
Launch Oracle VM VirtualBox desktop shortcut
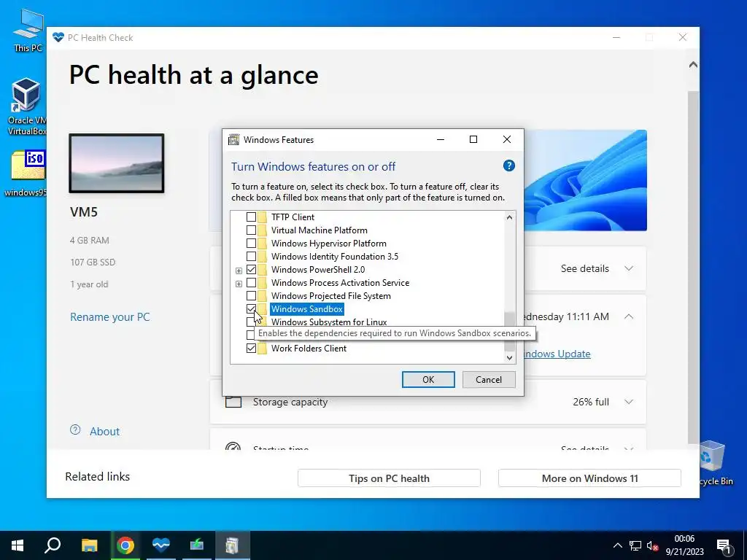pos(27,106)
